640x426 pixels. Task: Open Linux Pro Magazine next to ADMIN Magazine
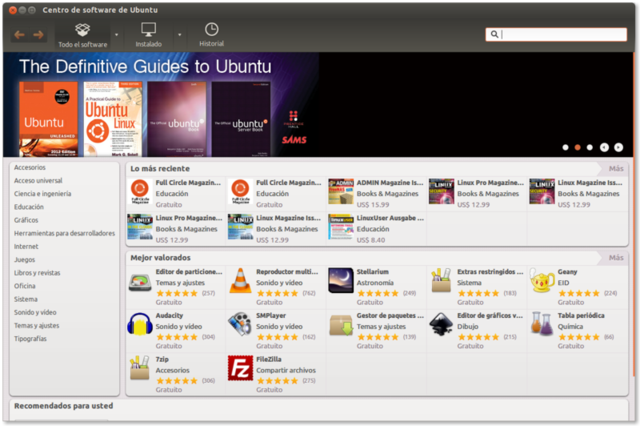[477, 193]
